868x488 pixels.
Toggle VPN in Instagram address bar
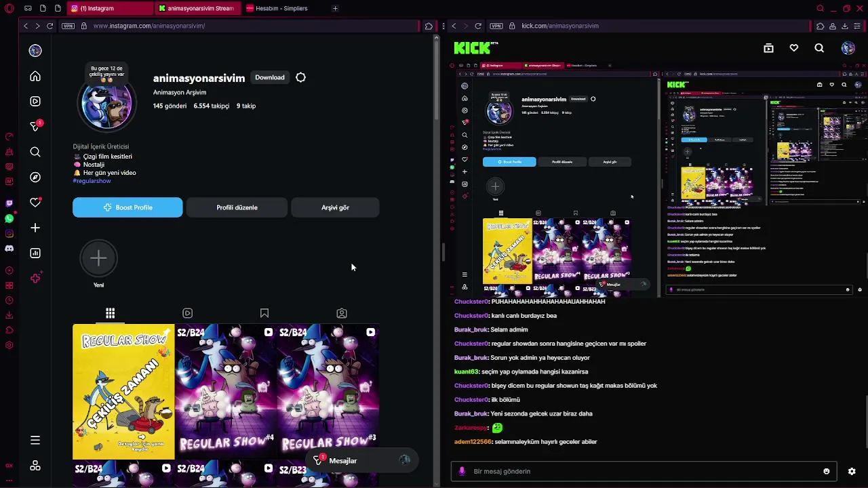point(68,26)
